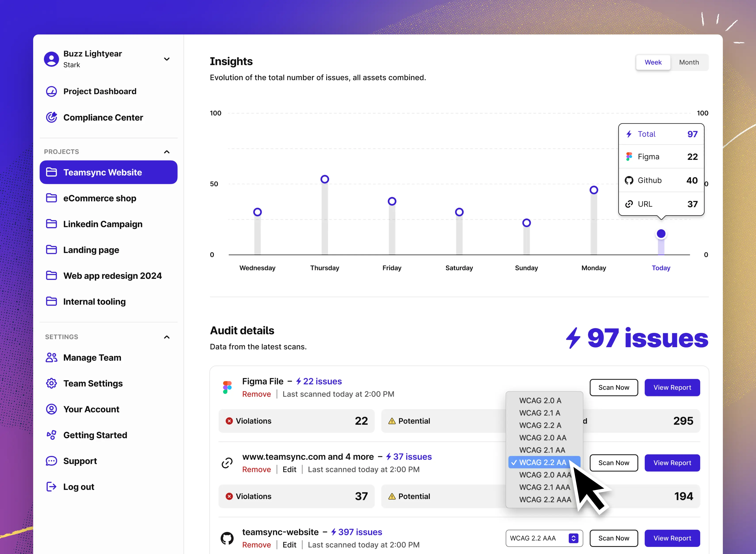
Task: Click the eCommerce shop folder icon
Action: click(52, 198)
